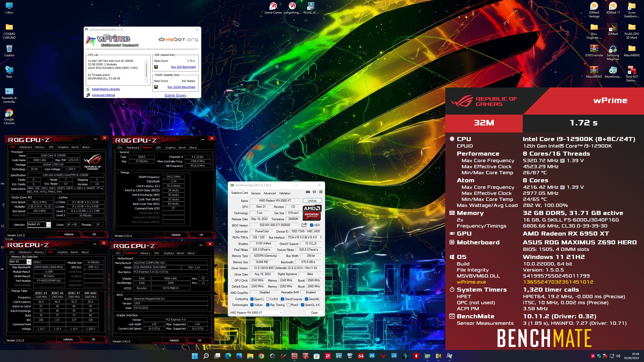Click Run 32M Benchmark link

point(183,67)
